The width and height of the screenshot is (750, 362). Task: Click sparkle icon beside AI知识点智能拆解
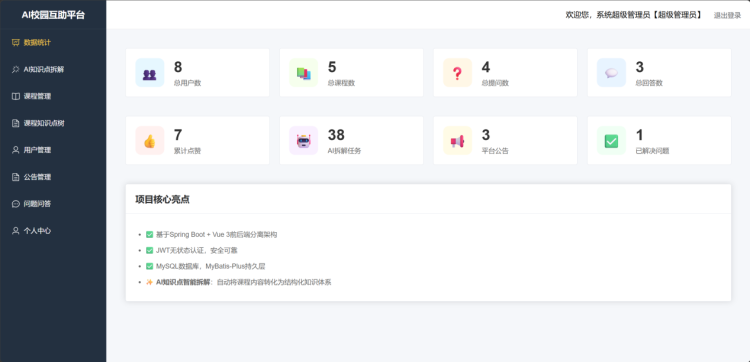(150, 282)
